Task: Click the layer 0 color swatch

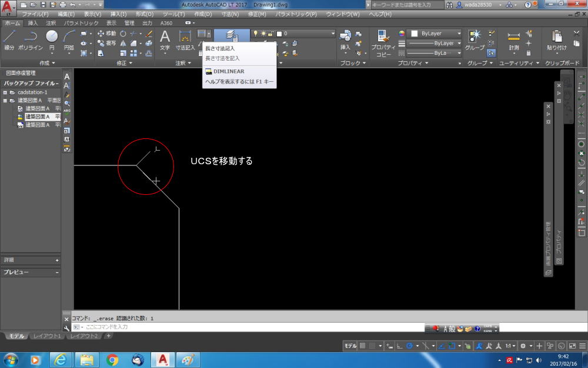Action: click(279, 34)
